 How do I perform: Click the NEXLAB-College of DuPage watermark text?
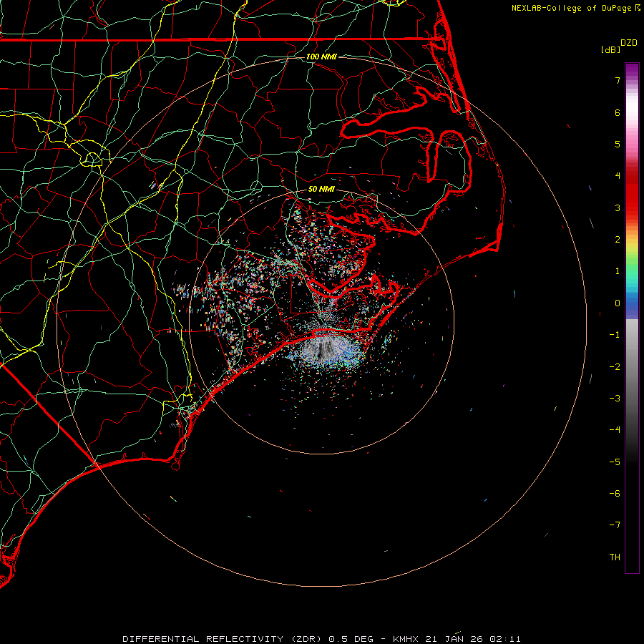click(570, 8)
